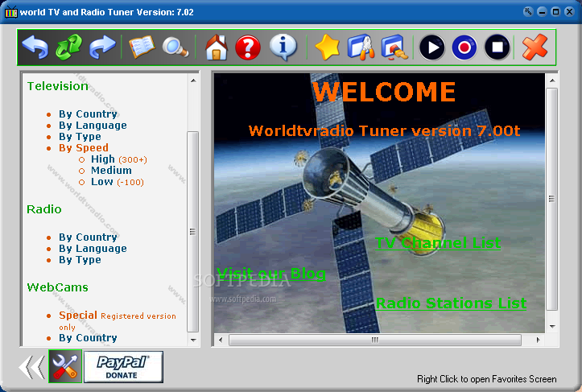Click horizontal scrollbar left arrow
Screen dimensions: 582x392
point(221,340)
